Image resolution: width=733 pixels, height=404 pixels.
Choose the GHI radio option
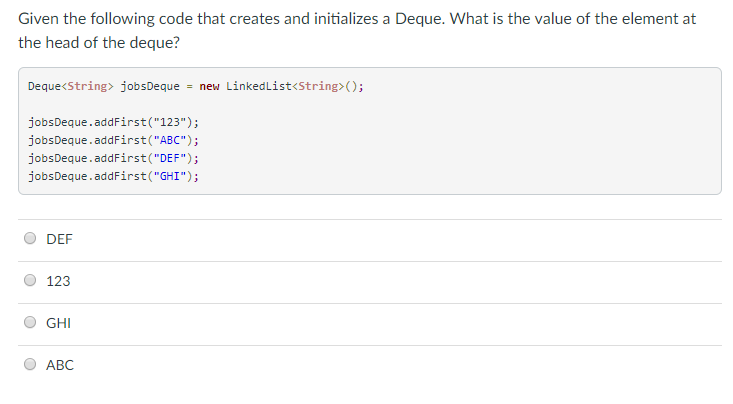[x=30, y=322]
